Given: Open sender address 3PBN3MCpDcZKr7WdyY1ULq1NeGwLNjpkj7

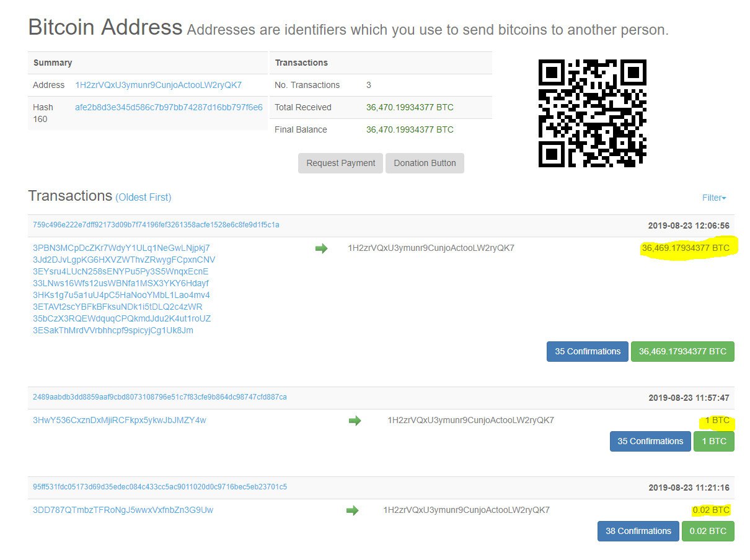Looking at the screenshot, I should pos(121,248).
